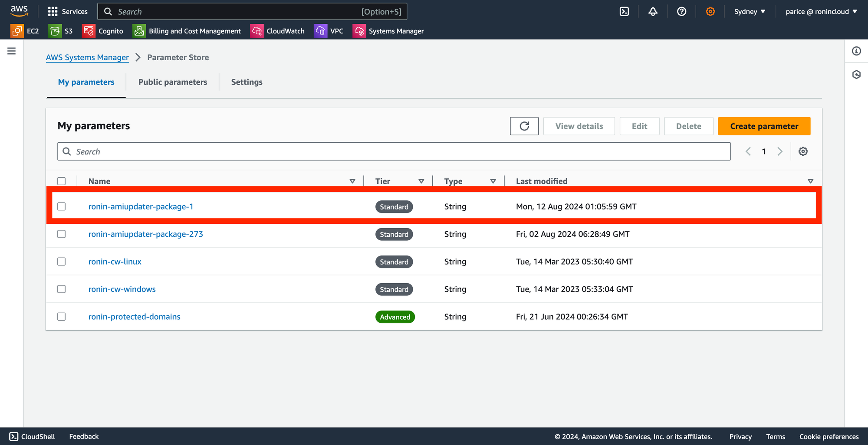Viewport: 868px width, 445px height.
Task: Click the Delete button
Action: click(688, 126)
